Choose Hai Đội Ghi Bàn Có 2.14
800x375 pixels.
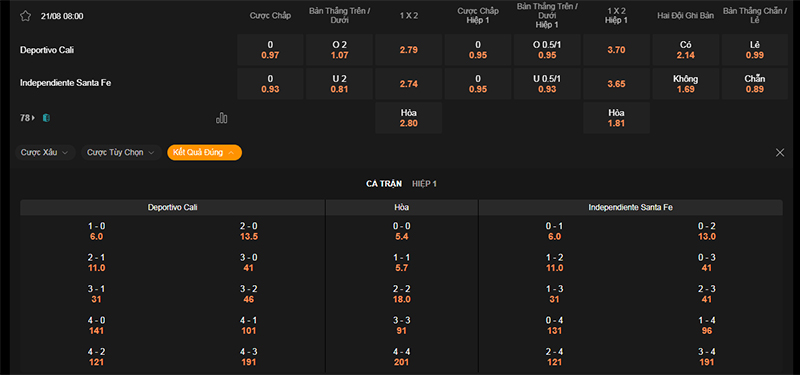coord(686,50)
